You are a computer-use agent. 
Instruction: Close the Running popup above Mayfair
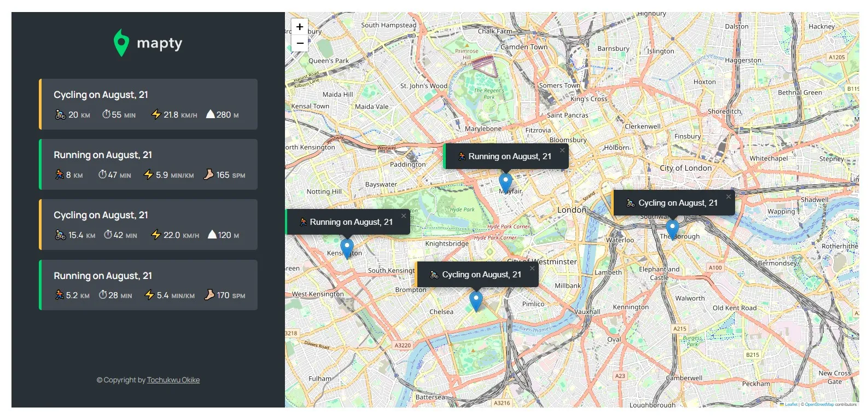tap(562, 150)
